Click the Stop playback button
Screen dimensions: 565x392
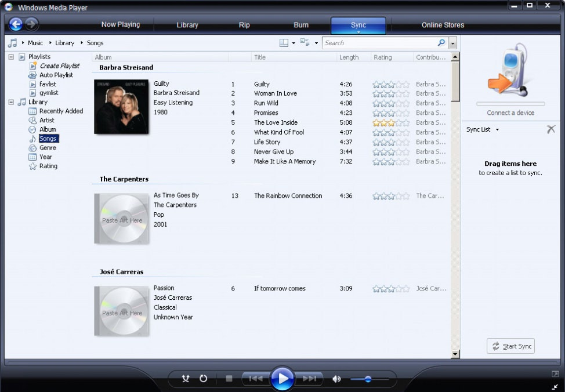pyautogui.click(x=229, y=378)
